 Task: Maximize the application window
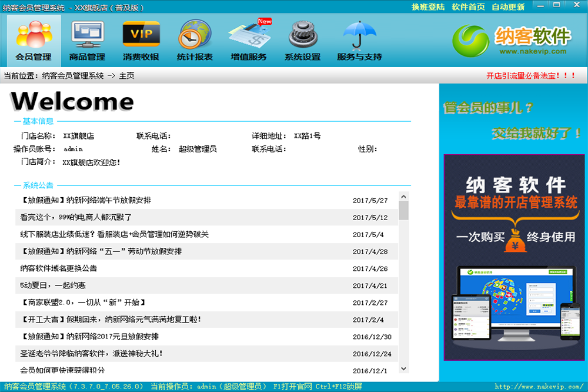click(556, 5)
